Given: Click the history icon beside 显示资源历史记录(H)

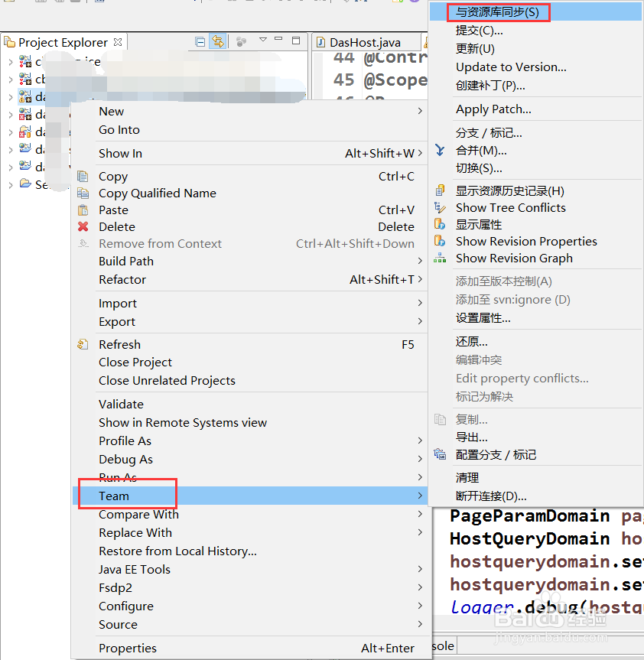Looking at the screenshot, I should 440,190.
